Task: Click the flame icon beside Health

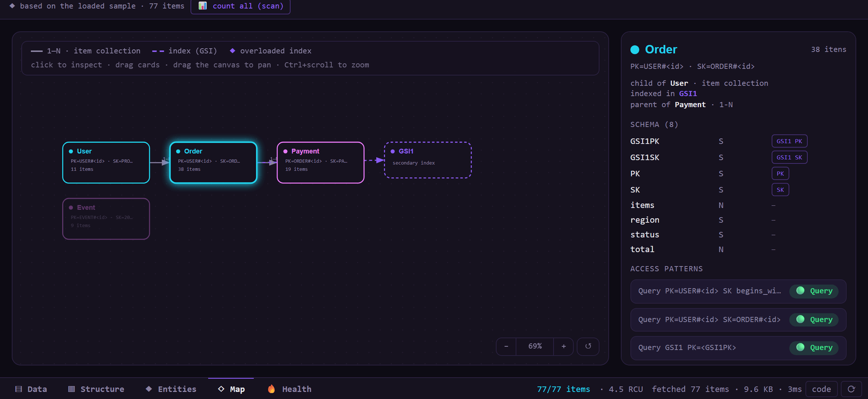Action: point(271,389)
